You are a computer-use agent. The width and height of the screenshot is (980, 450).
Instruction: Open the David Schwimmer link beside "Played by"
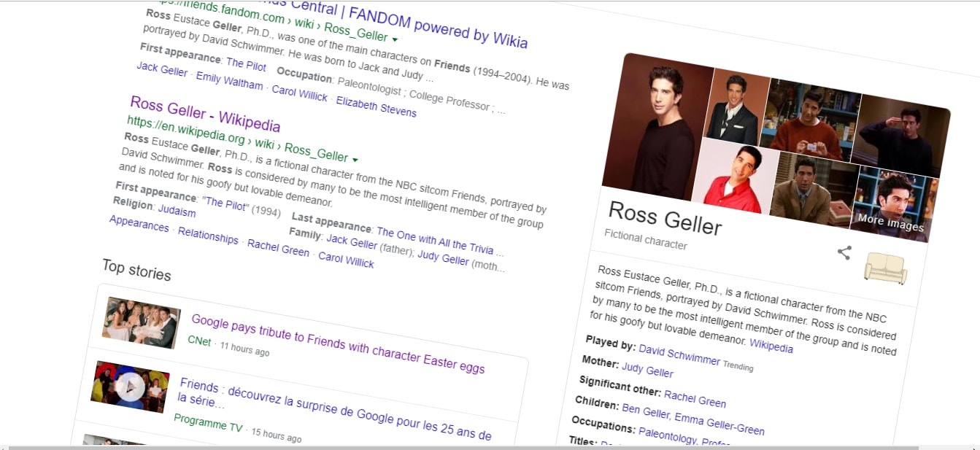click(x=679, y=355)
